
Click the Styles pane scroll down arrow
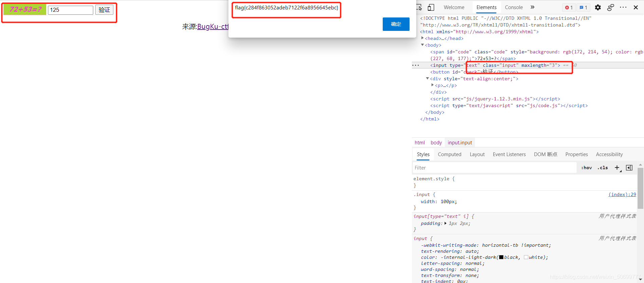point(640,279)
